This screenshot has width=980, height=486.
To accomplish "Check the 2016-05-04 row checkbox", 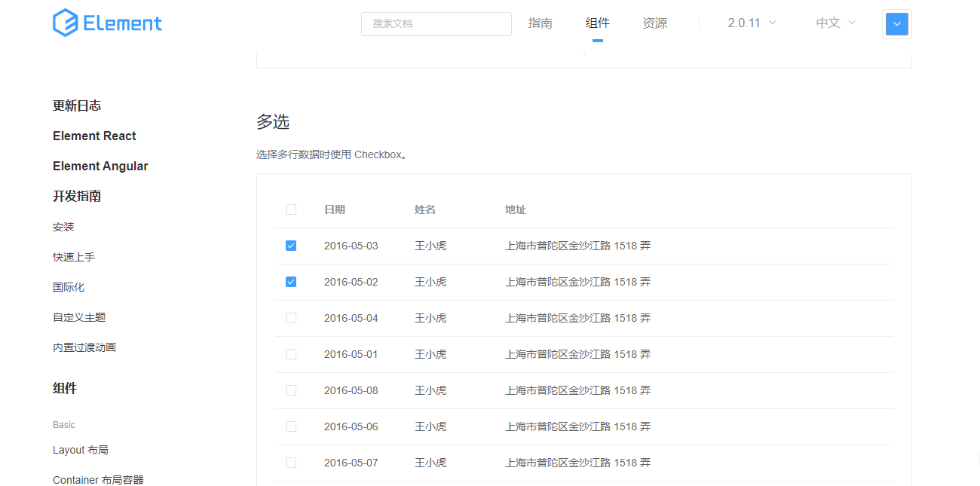I will pos(291,317).
